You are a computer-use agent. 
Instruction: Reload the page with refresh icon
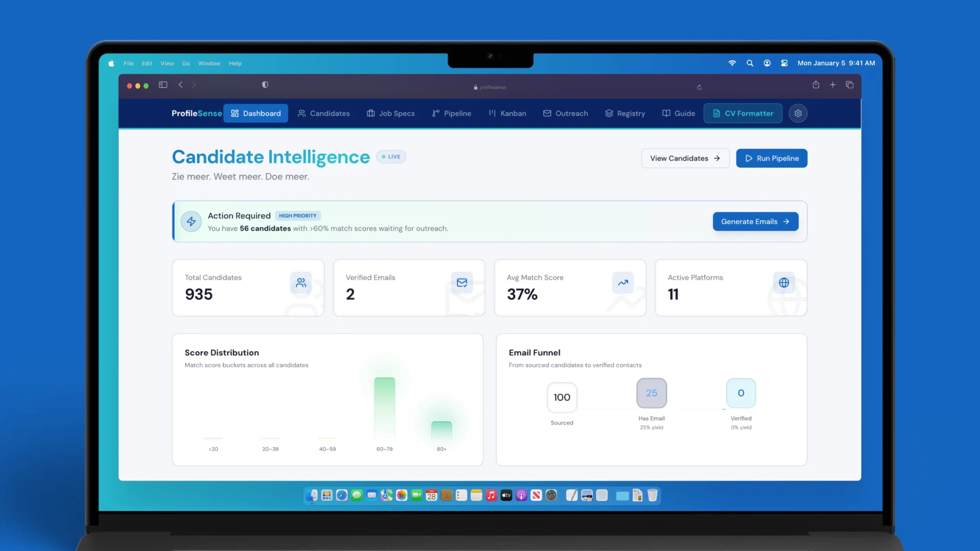(699, 87)
